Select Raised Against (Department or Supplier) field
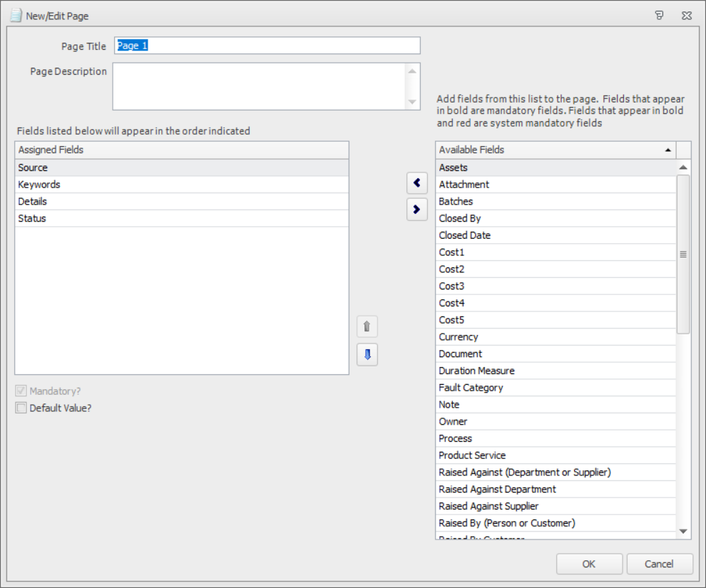This screenshot has height=588, width=706. point(556,473)
